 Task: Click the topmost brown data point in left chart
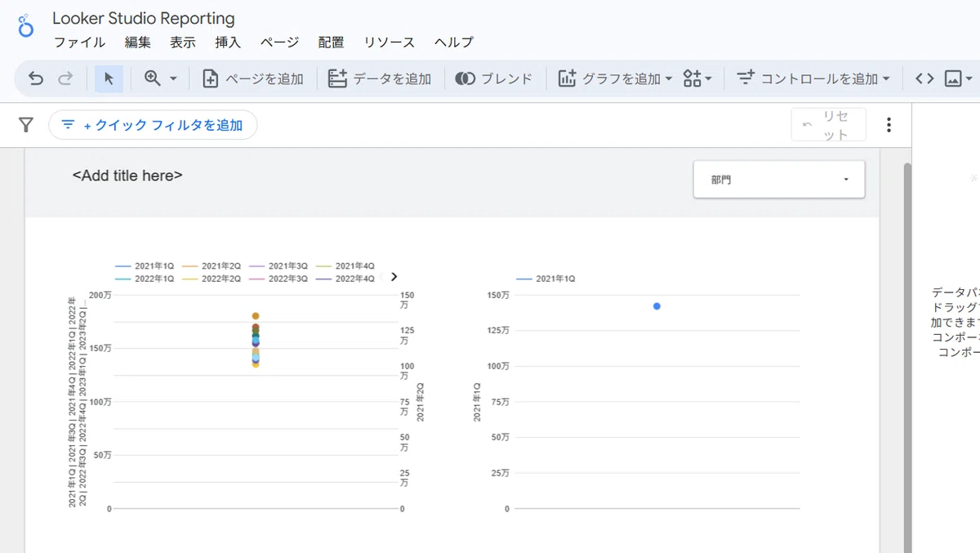tap(256, 316)
